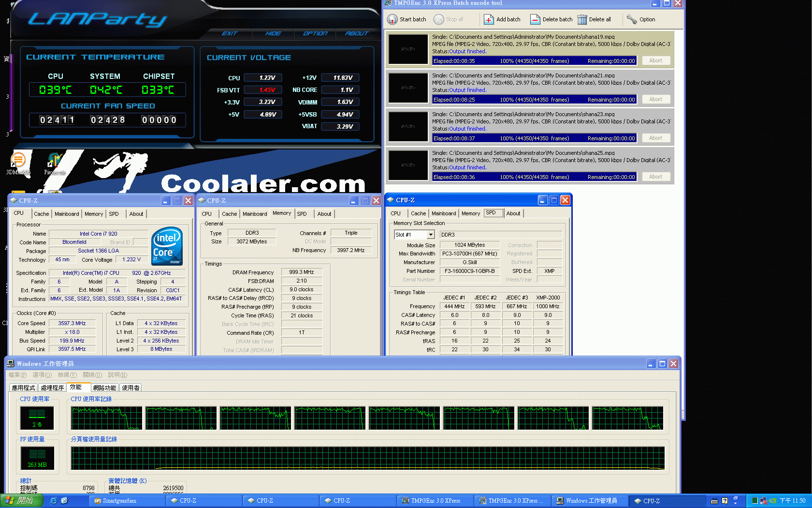Open the 3DMark05 desktop shortcut icon
The image size is (812, 508).
click(x=18, y=159)
